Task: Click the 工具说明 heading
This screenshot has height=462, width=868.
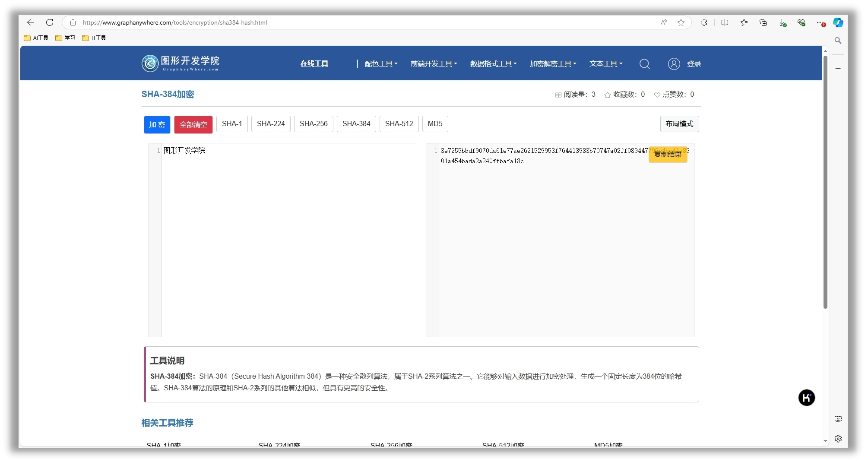Action: [x=167, y=361]
